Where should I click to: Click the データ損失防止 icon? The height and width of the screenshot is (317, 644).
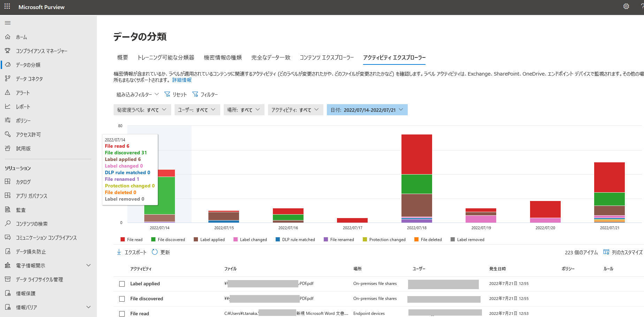[x=8, y=252]
